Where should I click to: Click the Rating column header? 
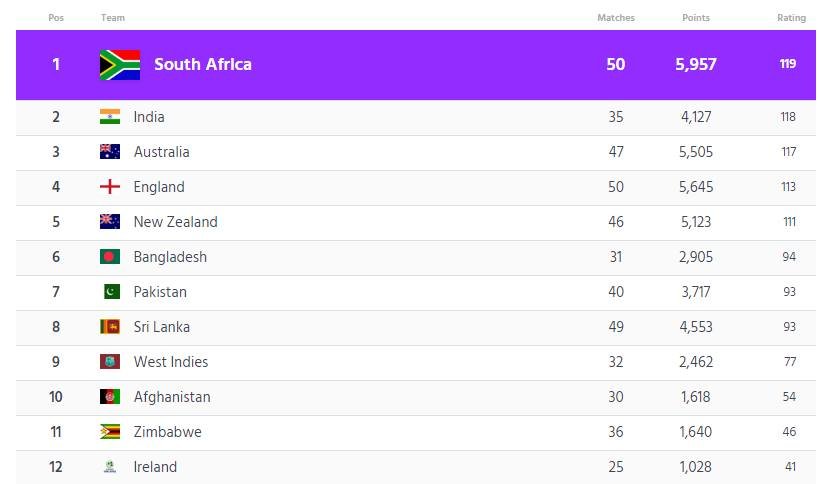coord(791,18)
